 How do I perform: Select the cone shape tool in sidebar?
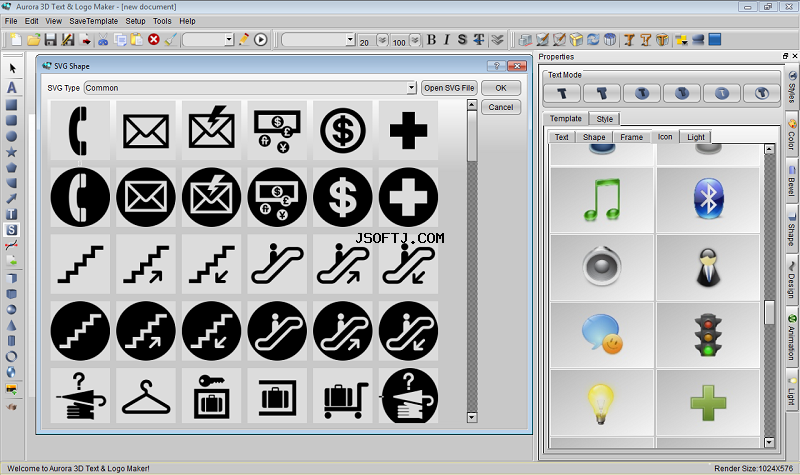click(11, 325)
